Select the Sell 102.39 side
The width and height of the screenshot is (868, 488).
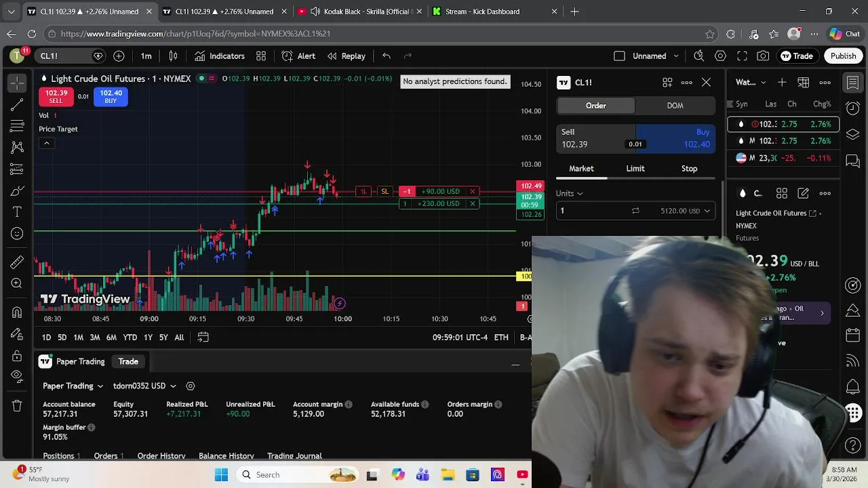[596, 138]
